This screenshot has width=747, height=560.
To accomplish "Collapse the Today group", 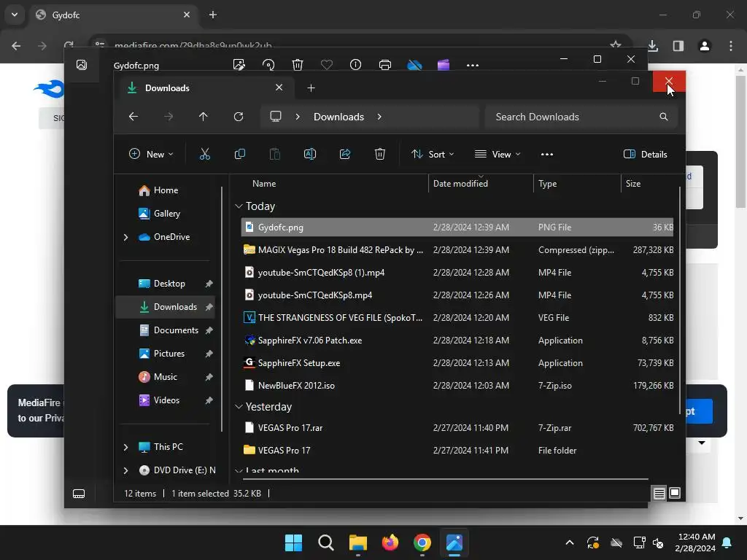I will (239, 206).
